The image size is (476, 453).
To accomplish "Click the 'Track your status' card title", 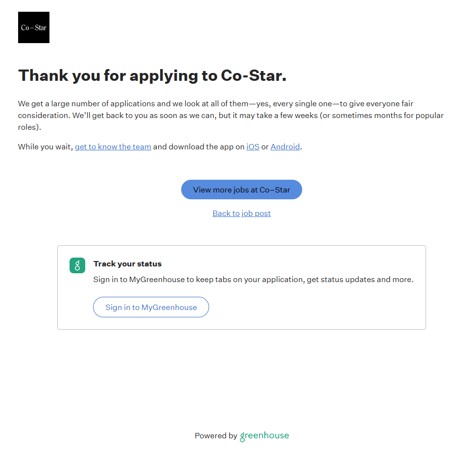I will [127, 263].
